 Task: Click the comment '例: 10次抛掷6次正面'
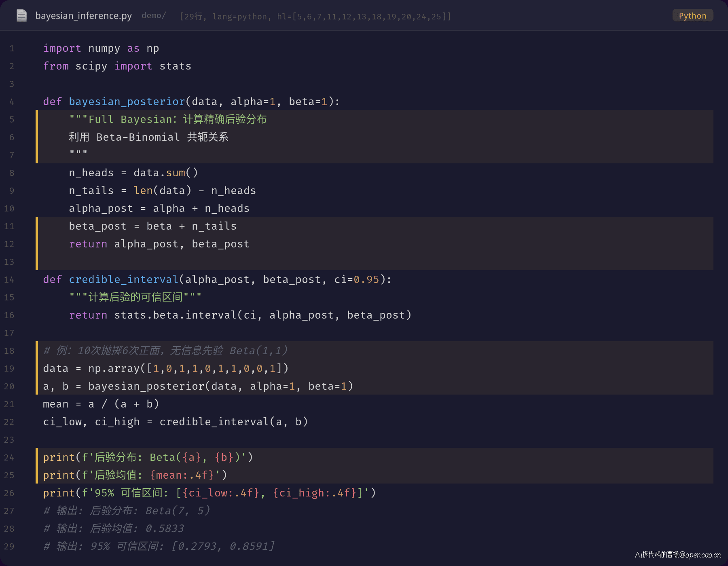point(165,351)
